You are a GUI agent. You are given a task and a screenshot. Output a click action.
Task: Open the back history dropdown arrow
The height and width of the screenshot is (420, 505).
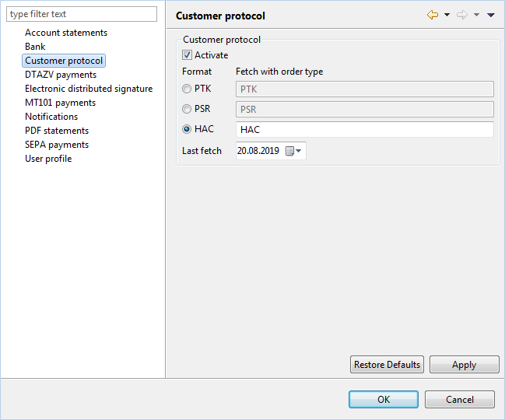tap(447, 15)
